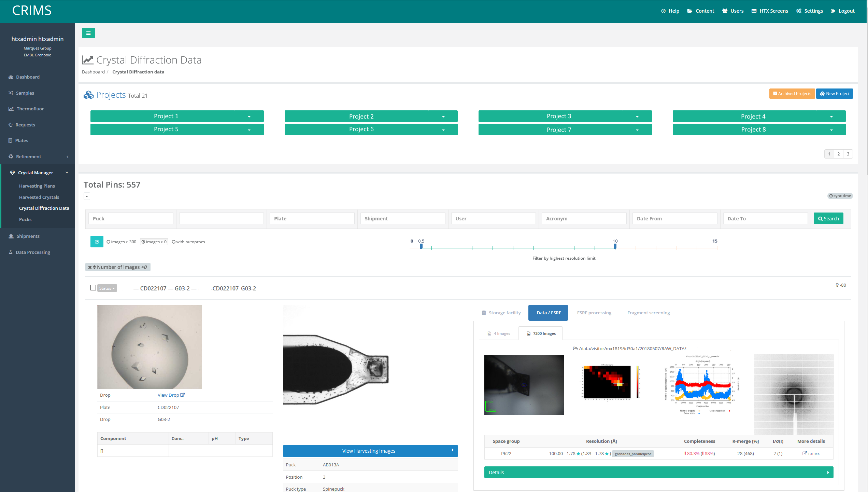Screen dimensions: 868x492
Task: Check the CD022107 G03-2 pin checkbox
Action: click(93, 288)
